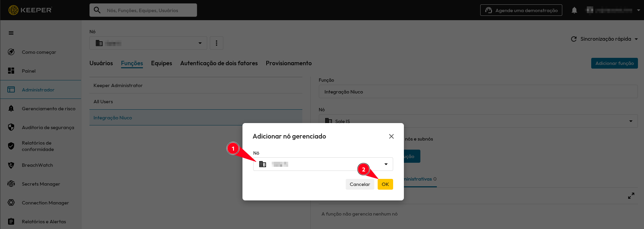
Task: Select the Integração Niuco role
Action: click(x=196, y=118)
